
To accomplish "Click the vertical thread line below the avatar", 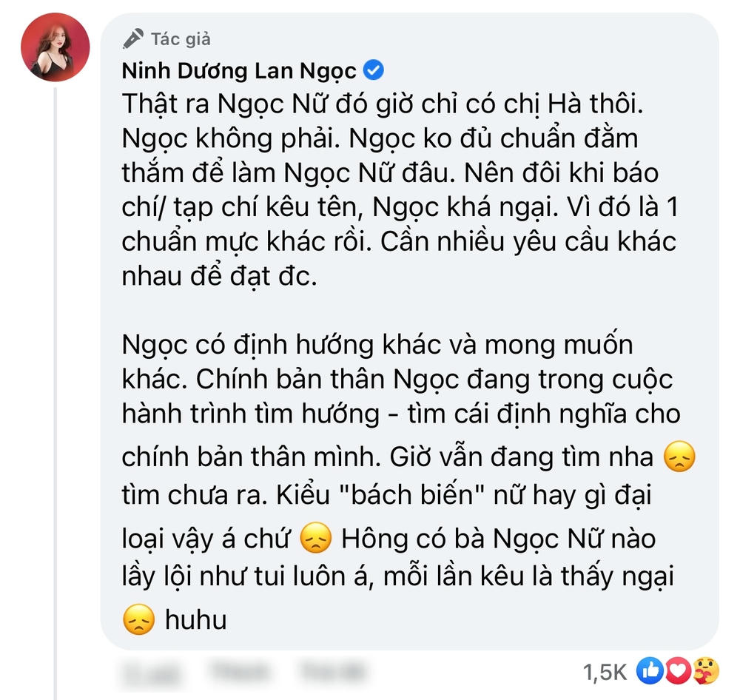I will pyautogui.click(x=55, y=391).
